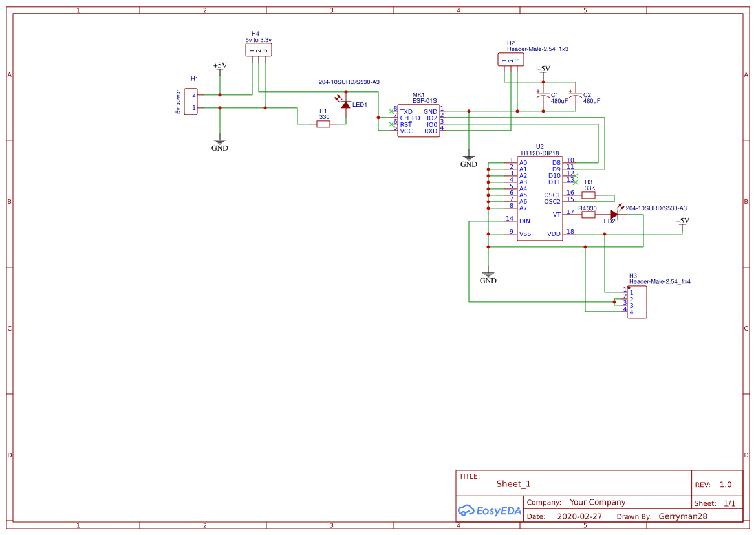The image size is (756, 535).
Task: Click the no-connect cross on TXD pin
Action: [393, 111]
